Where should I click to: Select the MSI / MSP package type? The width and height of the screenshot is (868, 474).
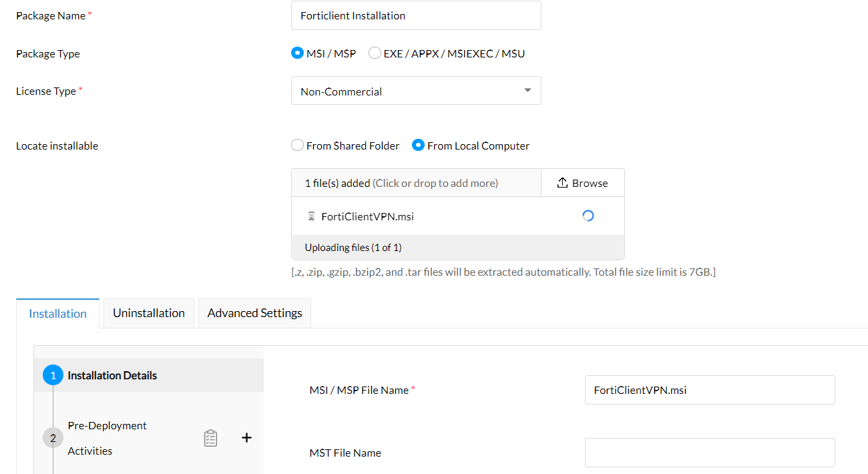(x=298, y=53)
